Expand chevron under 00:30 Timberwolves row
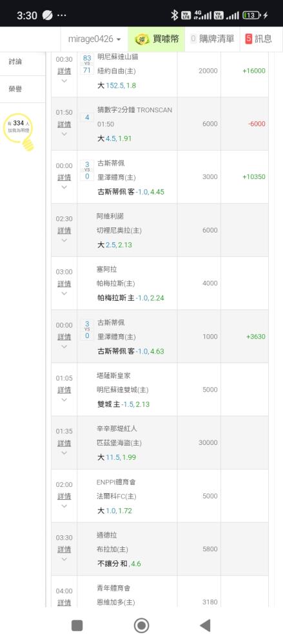283x644 pixels. tap(64, 81)
